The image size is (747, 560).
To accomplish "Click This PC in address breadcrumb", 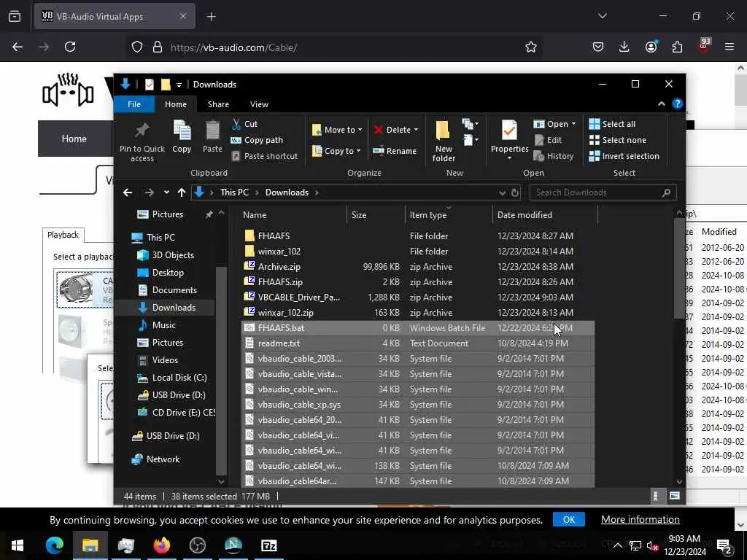I will (x=234, y=192).
